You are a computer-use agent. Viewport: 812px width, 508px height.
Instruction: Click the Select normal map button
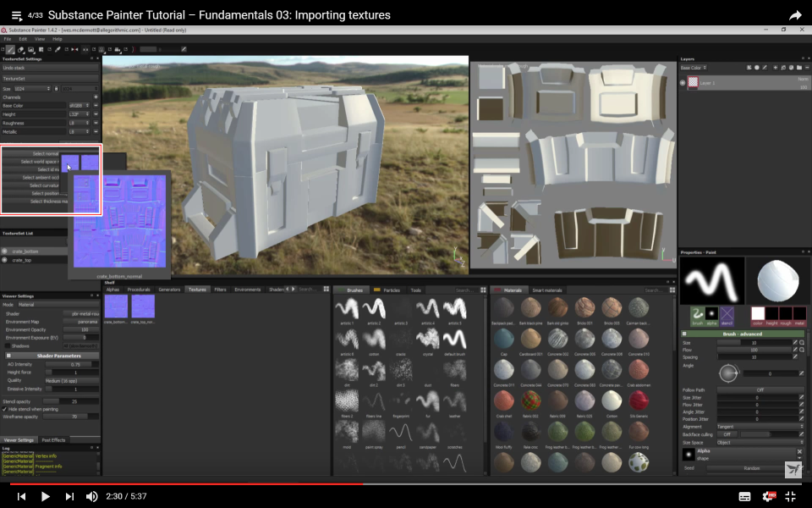click(x=31, y=153)
